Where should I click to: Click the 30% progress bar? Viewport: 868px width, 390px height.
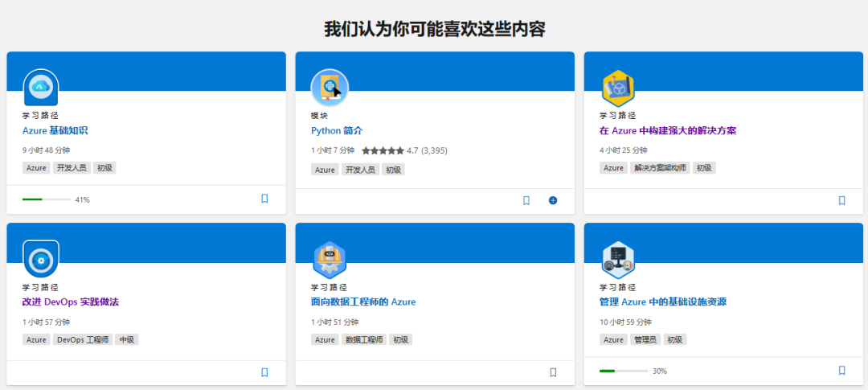point(624,371)
